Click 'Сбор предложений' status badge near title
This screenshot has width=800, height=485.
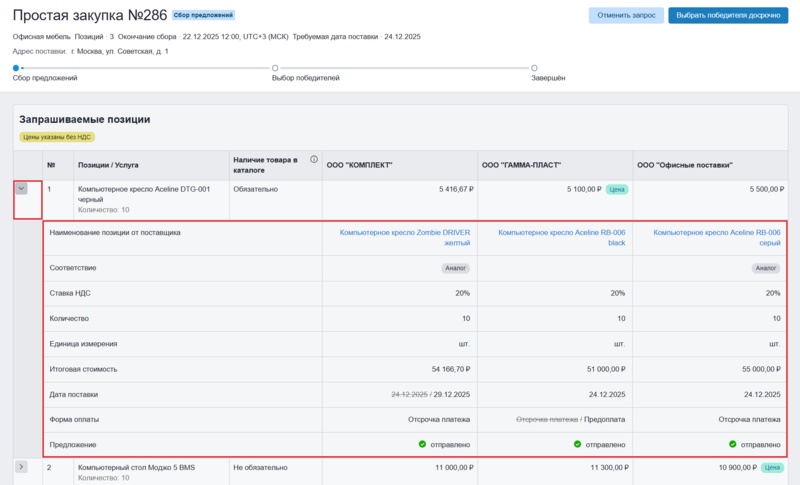click(203, 16)
